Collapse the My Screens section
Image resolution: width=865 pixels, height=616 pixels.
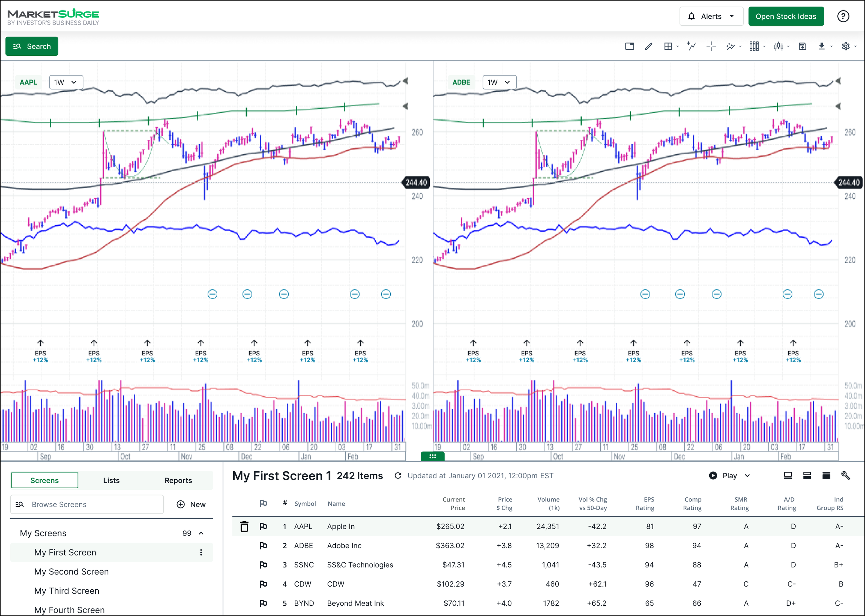[201, 533]
